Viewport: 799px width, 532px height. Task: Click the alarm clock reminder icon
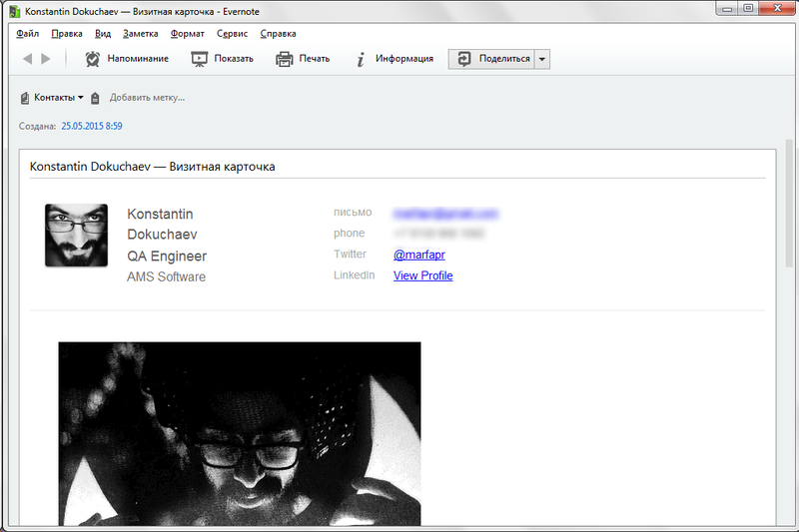[x=92, y=59]
